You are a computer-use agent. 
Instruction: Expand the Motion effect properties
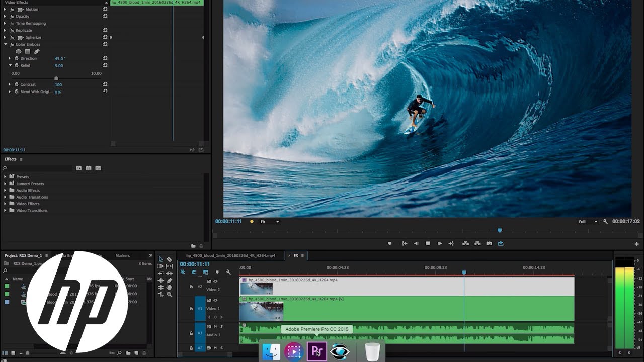5,9
